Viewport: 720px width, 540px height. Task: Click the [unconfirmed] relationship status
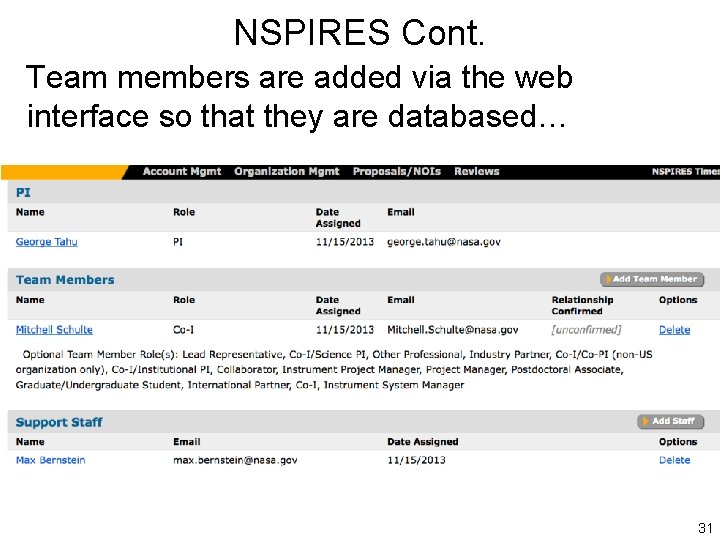click(x=586, y=330)
